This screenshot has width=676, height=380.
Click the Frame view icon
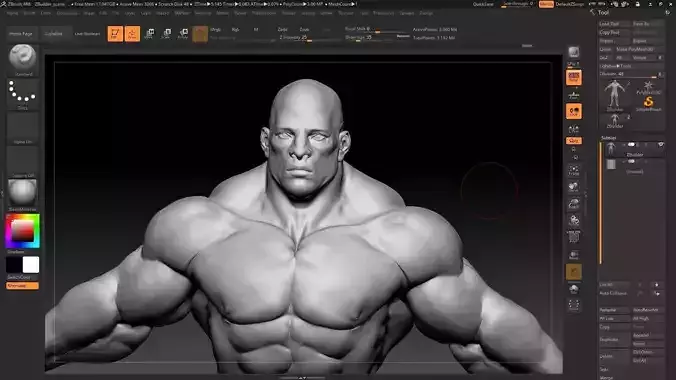point(574,170)
